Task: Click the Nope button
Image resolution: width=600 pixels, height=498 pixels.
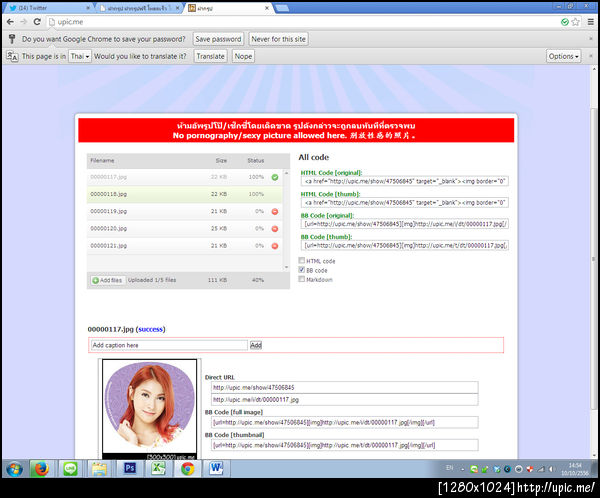Action: point(243,56)
